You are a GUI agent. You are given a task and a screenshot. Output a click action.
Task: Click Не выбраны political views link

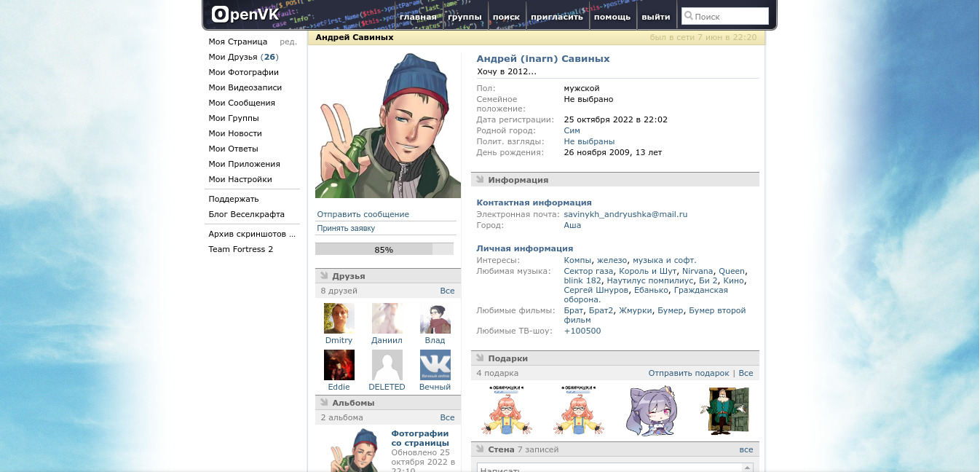(589, 141)
